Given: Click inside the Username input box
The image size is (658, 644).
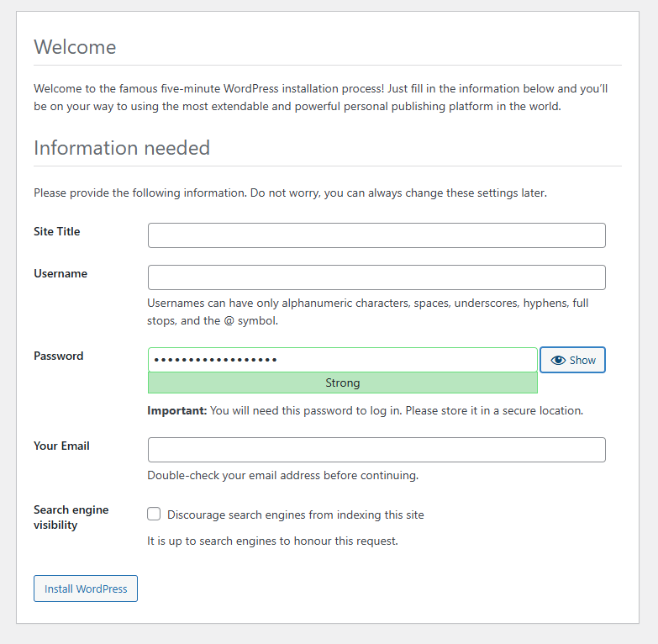Looking at the screenshot, I should point(376,277).
